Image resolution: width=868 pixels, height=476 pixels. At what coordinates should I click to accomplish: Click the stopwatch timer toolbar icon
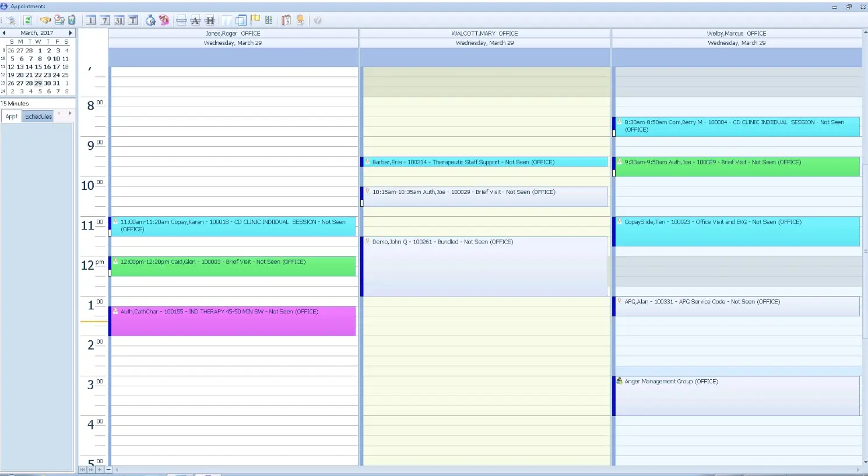click(x=150, y=20)
